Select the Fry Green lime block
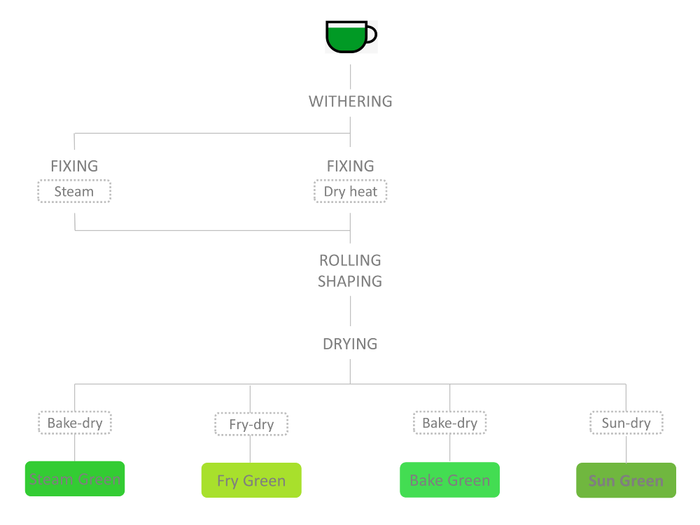The width and height of the screenshot is (700, 525). (x=251, y=480)
